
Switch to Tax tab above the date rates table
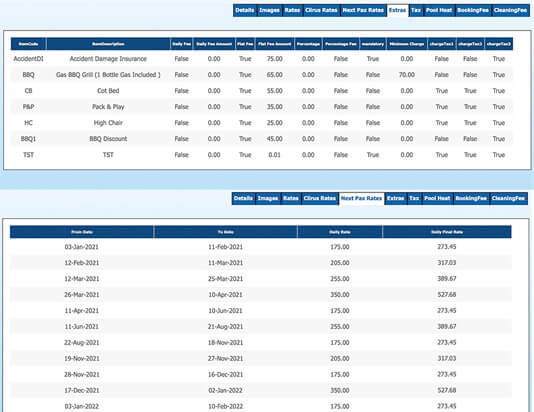coord(414,199)
